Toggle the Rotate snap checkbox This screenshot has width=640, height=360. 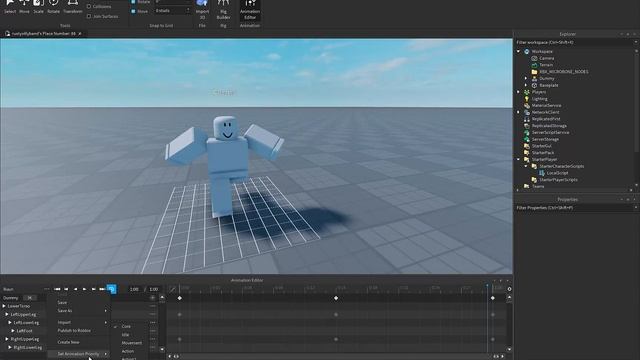point(133,2)
